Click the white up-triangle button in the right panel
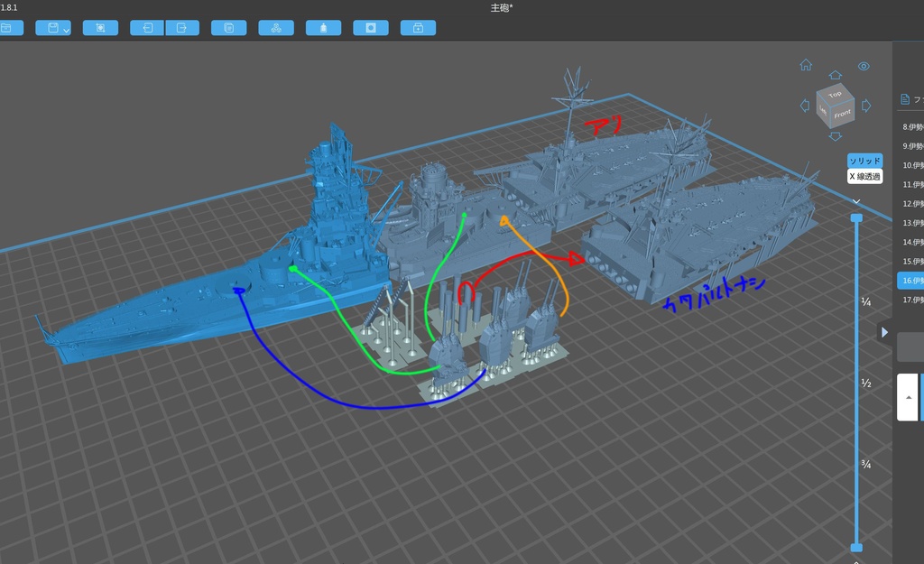The image size is (924, 564). [908, 397]
